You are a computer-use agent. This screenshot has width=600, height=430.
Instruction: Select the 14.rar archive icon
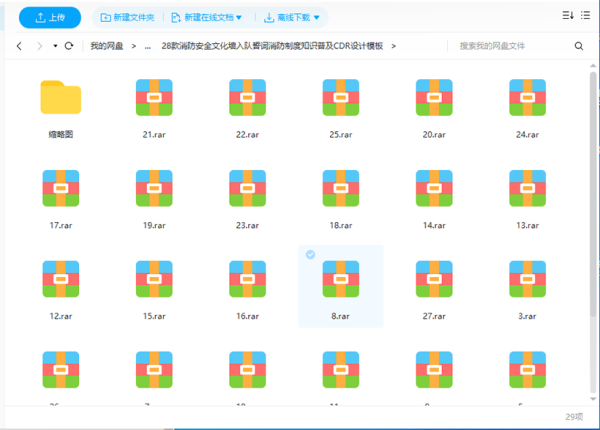434,188
